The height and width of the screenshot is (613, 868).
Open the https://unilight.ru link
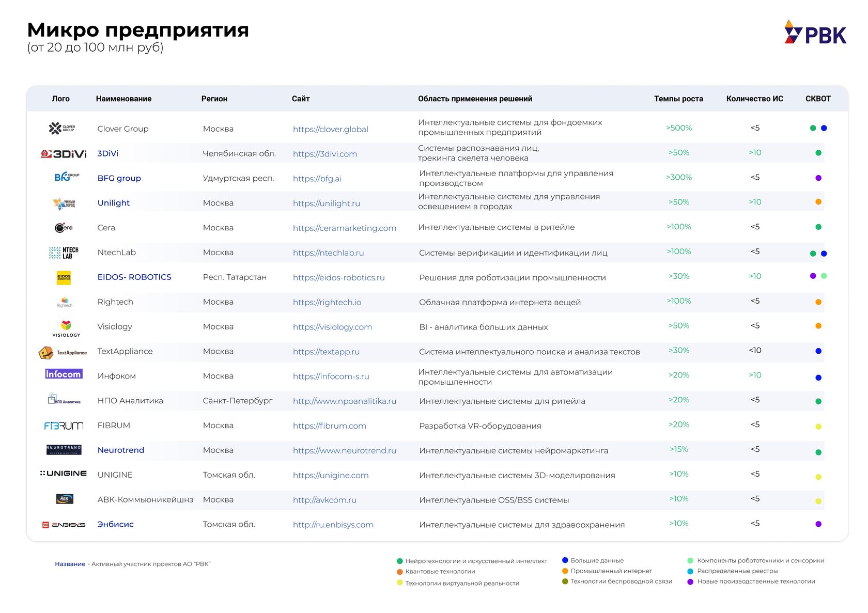click(x=327, y=203)
